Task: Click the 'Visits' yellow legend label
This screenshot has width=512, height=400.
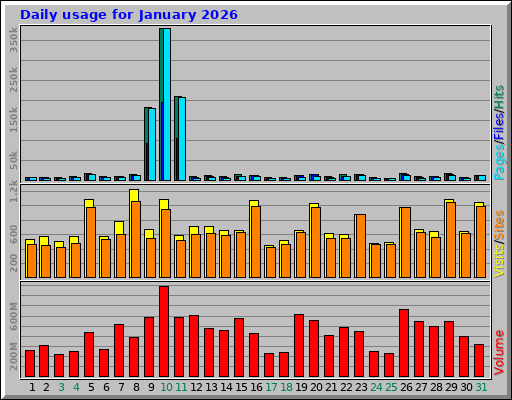Action: point(499,260)
